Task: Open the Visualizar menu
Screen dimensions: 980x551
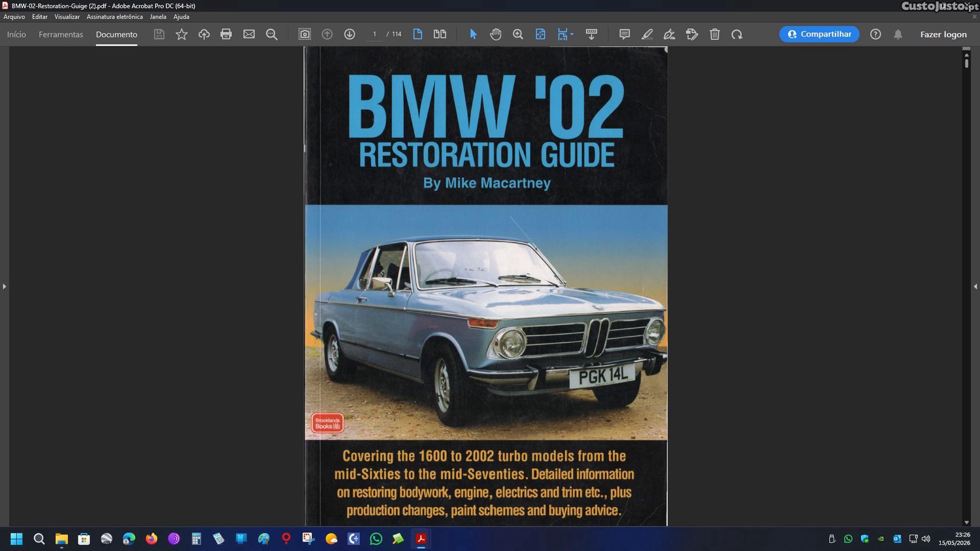Action: tap(67, 17)
